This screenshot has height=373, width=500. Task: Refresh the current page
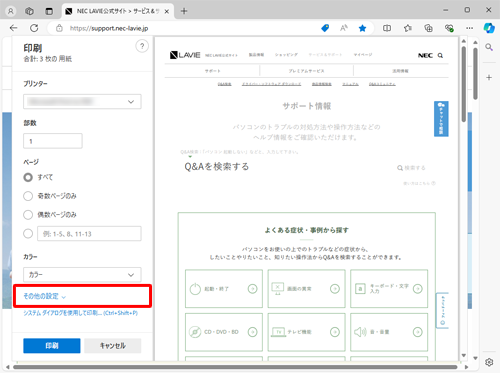[34, 28]
